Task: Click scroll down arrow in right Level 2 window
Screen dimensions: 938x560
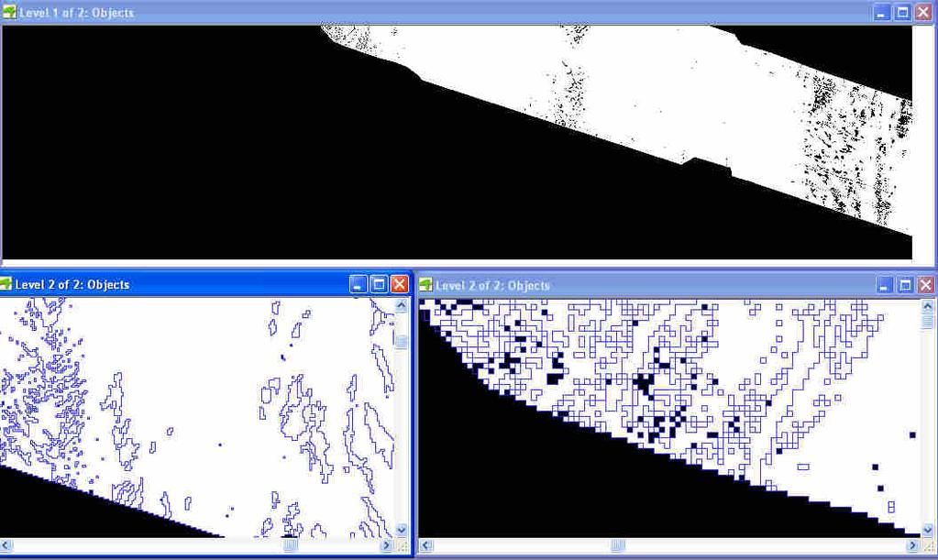Action: 928,530
